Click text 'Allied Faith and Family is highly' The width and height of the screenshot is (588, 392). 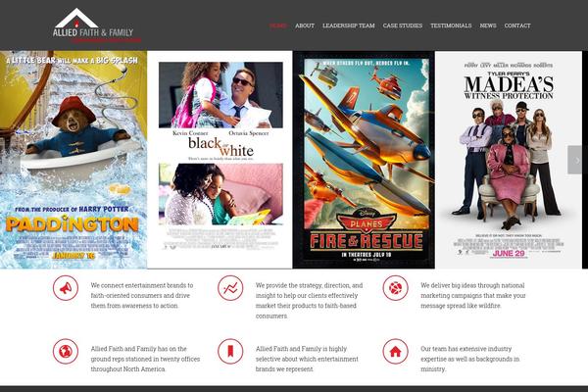coord(301,349)
